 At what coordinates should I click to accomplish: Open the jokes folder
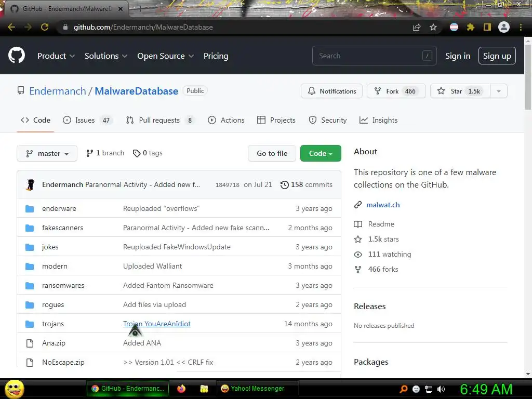pyautogui.click(x=50, y=247)
